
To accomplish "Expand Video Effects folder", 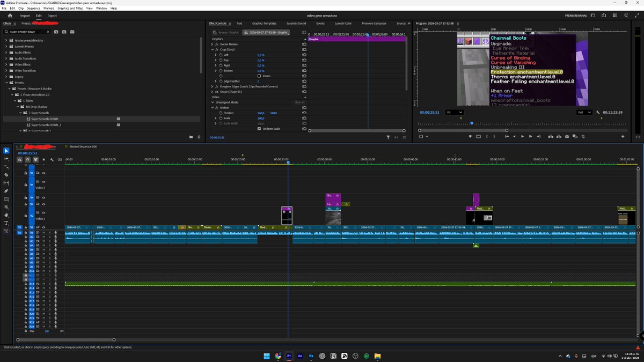I will tap(6, 64).
